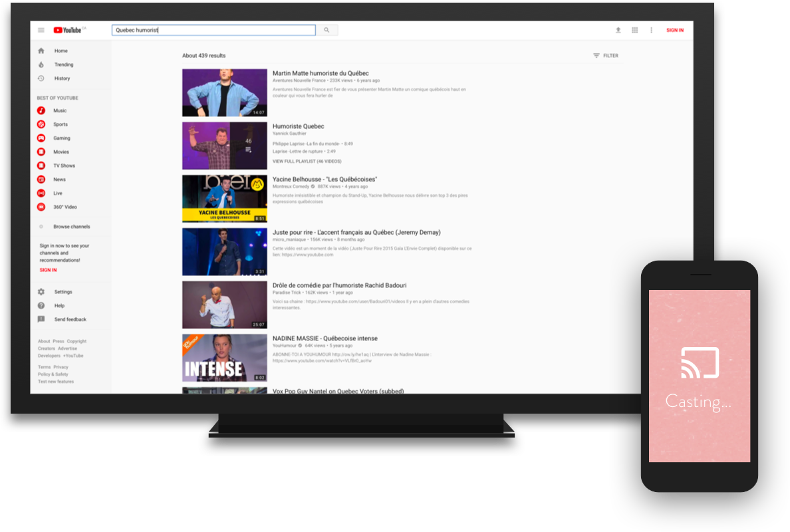Open title Yacine Belhousse - Les Québécoises

click(325, 180)
